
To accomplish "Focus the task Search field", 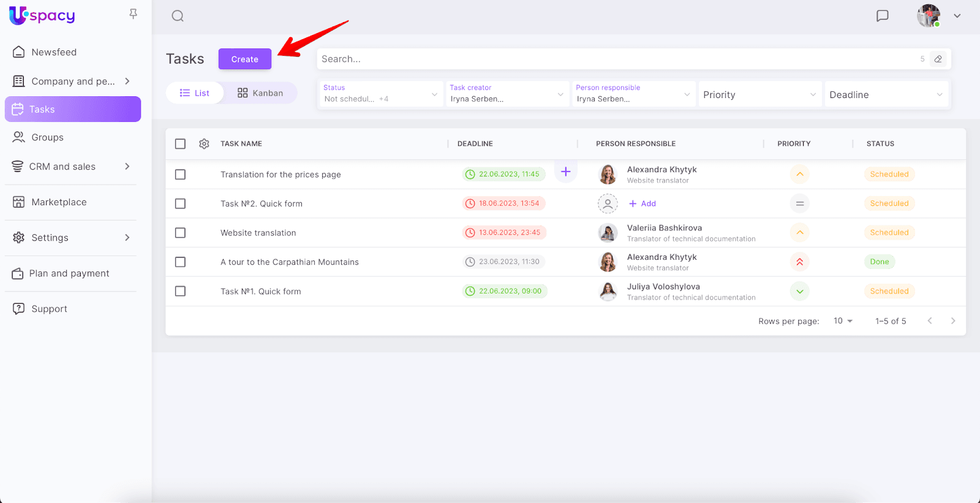I will tap(612, 59).
